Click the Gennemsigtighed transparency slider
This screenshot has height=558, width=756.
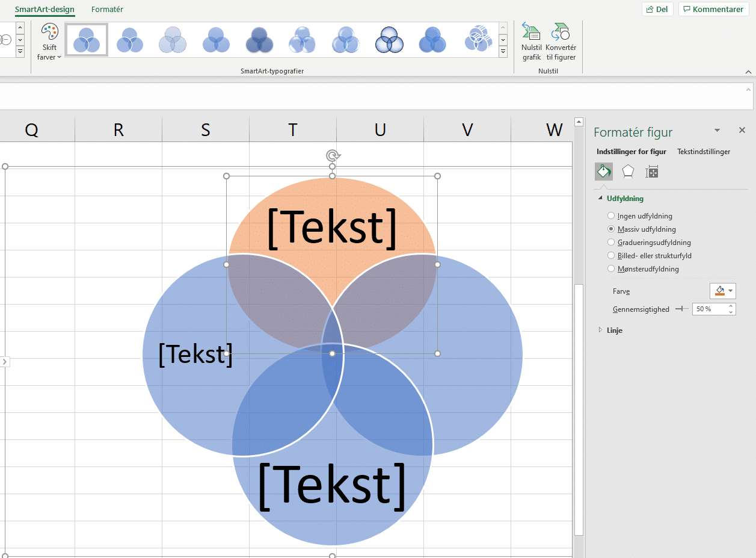point(681,309)
